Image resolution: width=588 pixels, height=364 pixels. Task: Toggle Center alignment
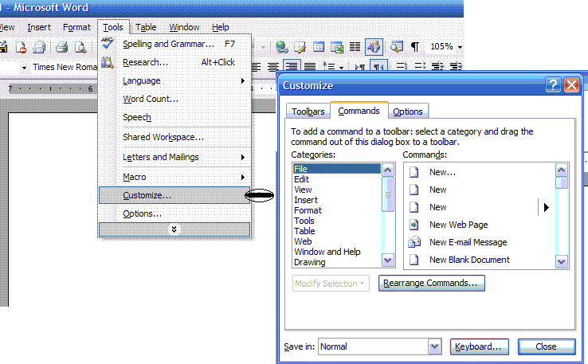pos(273,67)
